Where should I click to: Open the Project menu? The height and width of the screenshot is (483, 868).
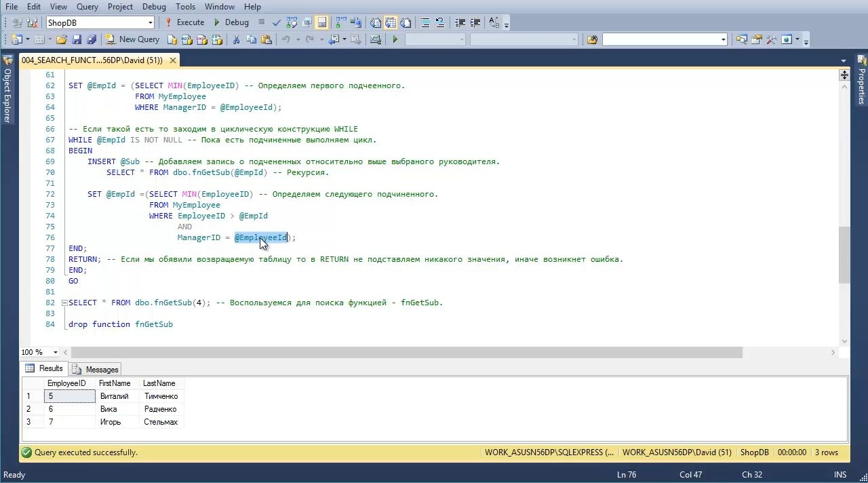[120, 6]
